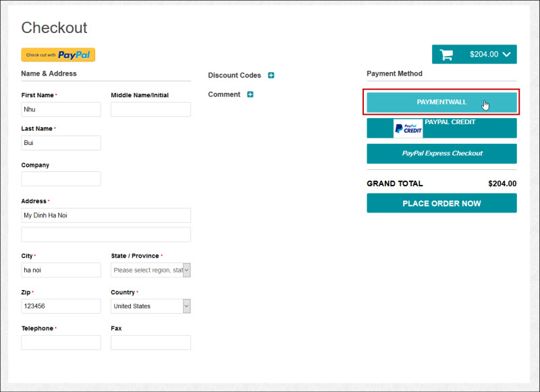540x392 pixels.
Task: Open the State / Province dropdown
Action: [x=151, y=270]
